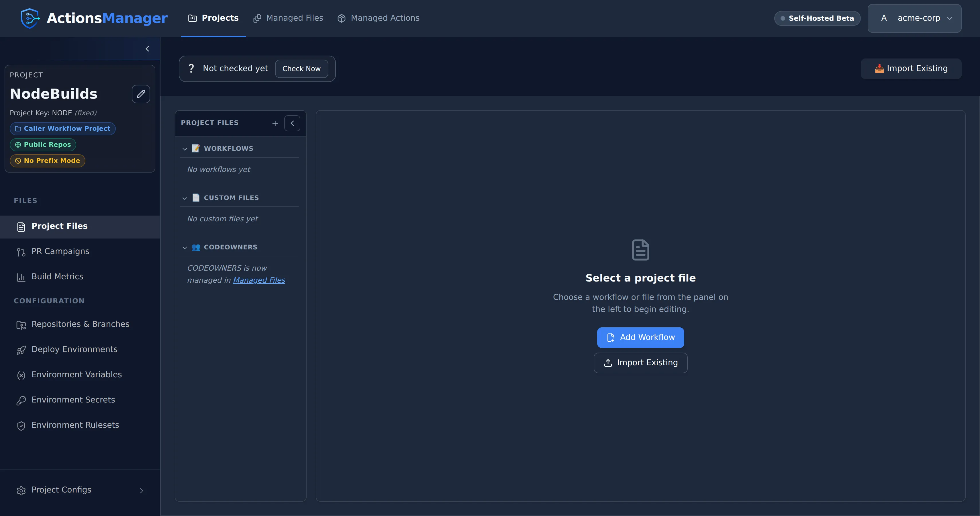The image size is (980, 516).
Task: Click Import Existing in top right header
Action: coord(911,69)
